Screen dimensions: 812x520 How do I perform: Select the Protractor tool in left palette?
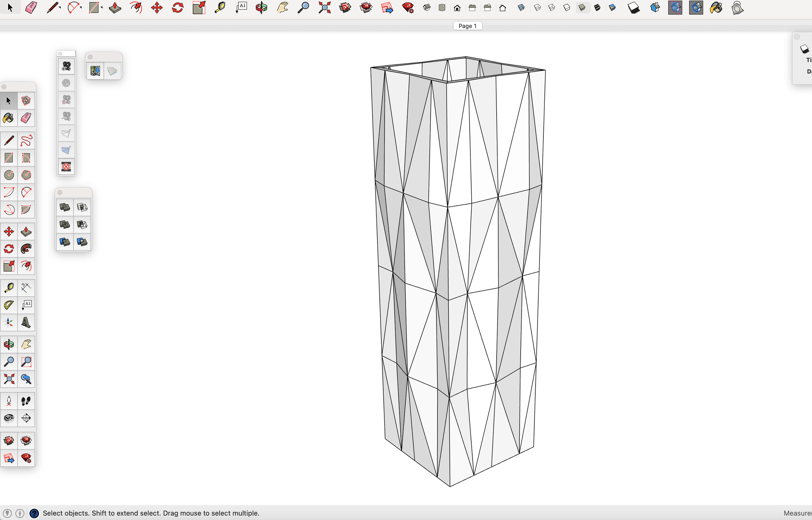tap(9, 305)
